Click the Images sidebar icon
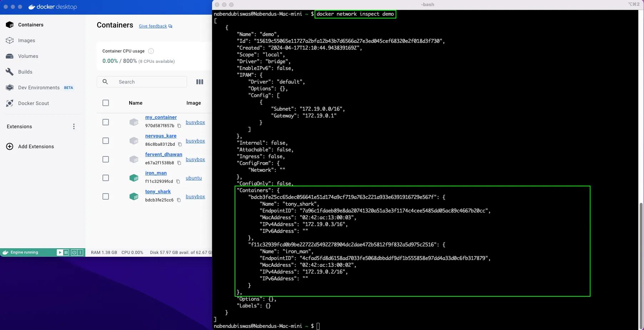This screenshot has width=644, height=330. click(10, 40)
